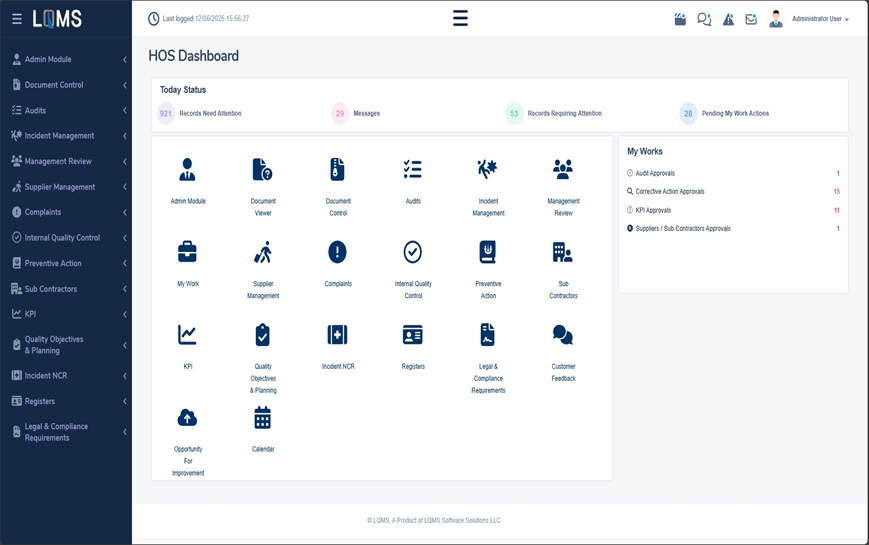Open the Registers dashboard tile
Image resolution: width=869 pixels, height=545 pixels.
413,346
